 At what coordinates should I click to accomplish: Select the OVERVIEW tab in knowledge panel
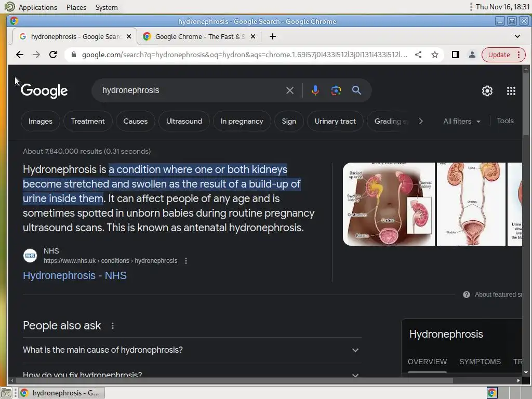[x=427, y=362]
